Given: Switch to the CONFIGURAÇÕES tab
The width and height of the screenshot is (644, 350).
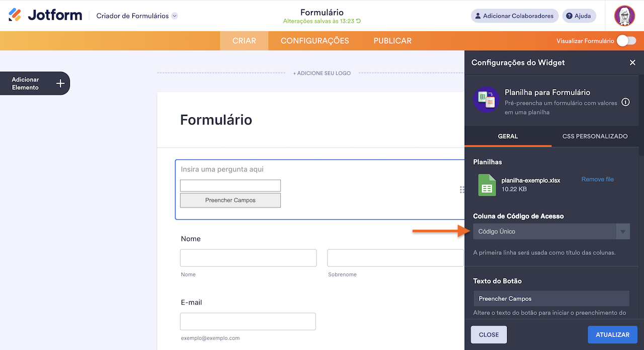Looking at the screenshot, I should click(x=314, y=41).
